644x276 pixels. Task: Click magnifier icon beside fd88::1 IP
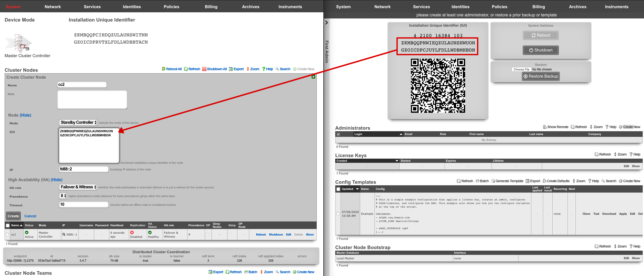64,234
